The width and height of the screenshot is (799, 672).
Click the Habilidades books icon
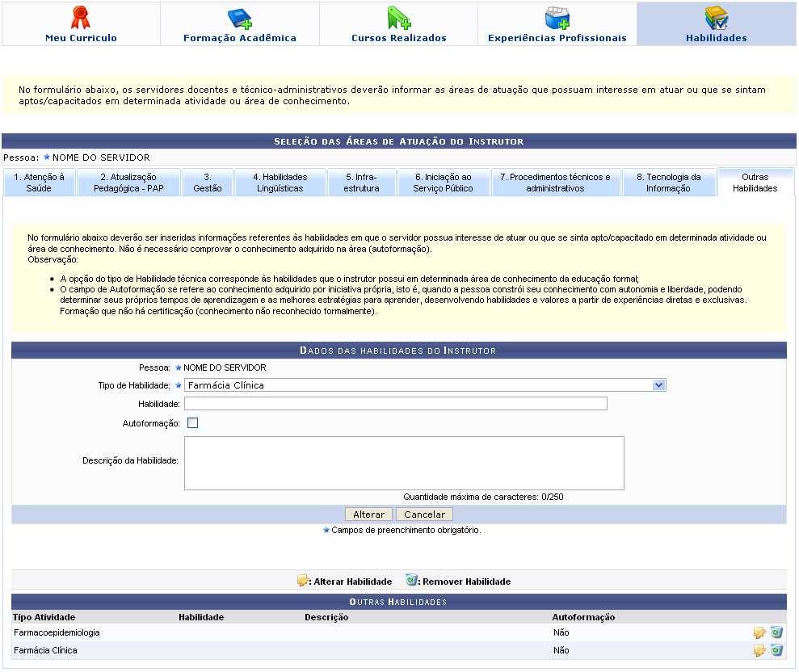tap(716, 17)
